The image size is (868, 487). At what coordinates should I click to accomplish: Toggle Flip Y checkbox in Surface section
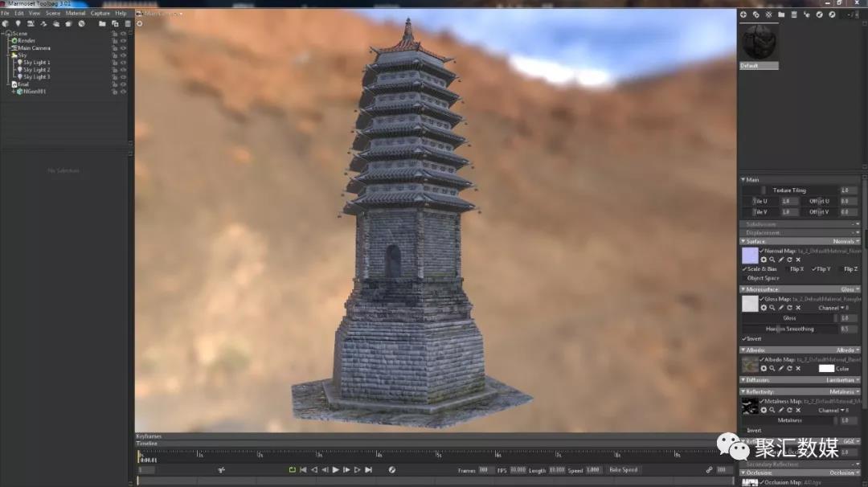click(814, 269)
